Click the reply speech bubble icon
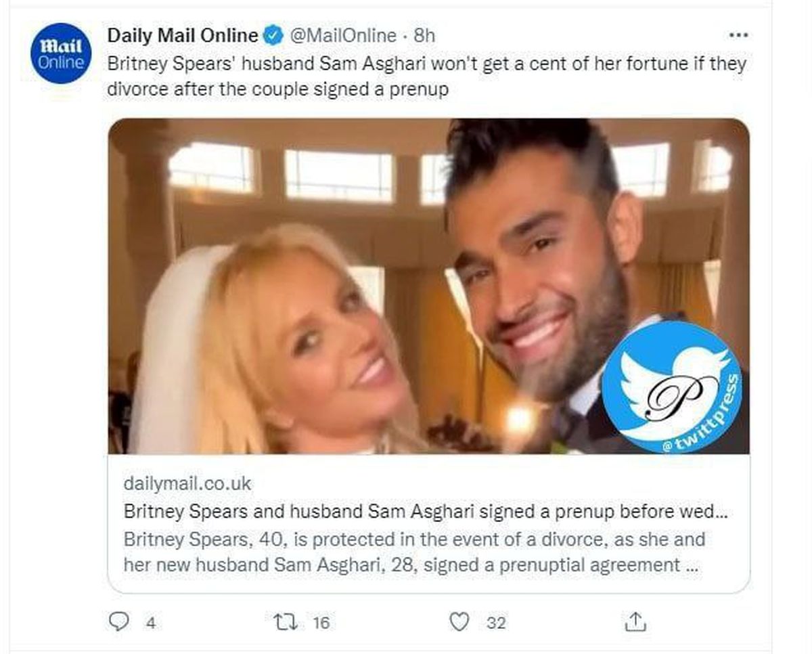This screenshot has width=812, height=654. 118,622
